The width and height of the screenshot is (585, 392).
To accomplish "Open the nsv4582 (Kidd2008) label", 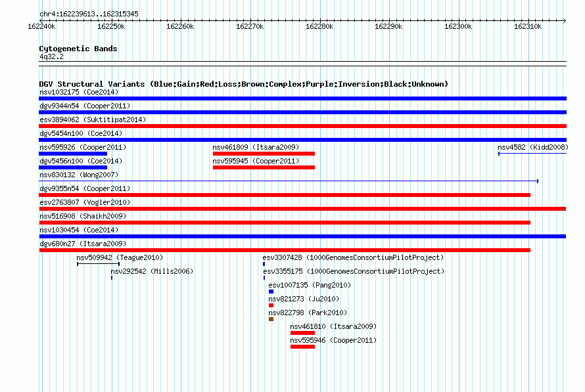I will coord(533,147).
